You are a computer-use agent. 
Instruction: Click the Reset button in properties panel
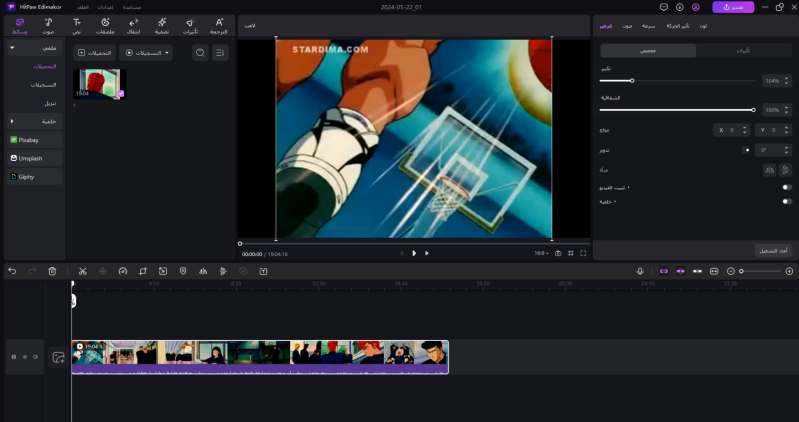click(773, 251)
